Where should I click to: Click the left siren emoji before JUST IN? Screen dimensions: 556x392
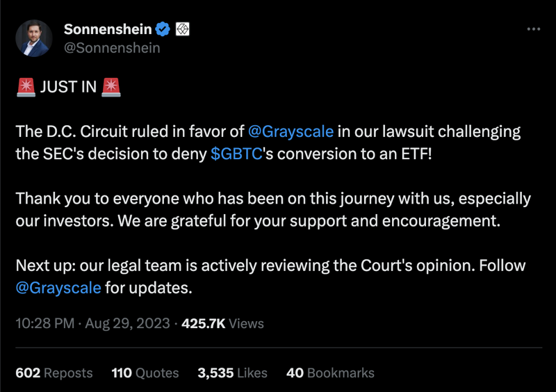click(x=26, y=88)
